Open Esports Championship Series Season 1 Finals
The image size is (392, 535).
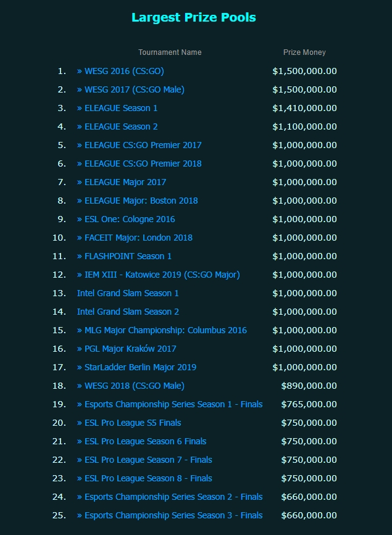[170, 404]
